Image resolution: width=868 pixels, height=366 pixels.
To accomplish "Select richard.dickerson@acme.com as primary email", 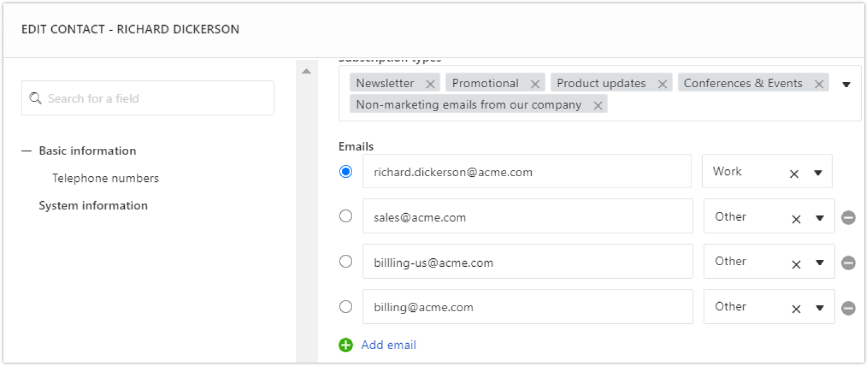I will tap(345, 171).
